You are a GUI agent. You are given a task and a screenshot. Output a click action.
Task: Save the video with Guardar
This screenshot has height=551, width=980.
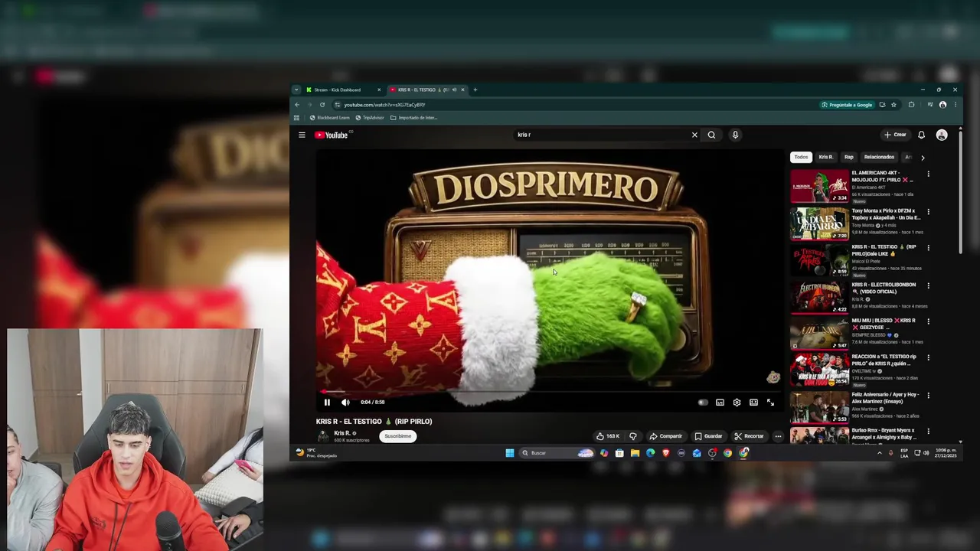[x=708, y=436]
